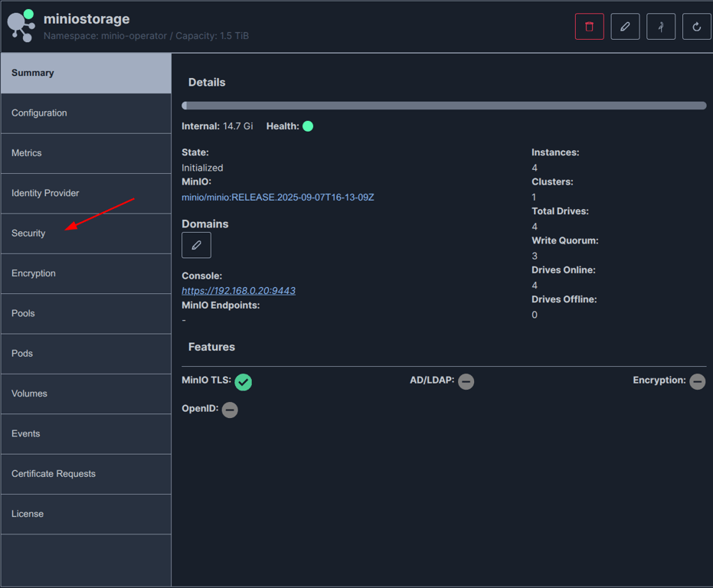Open the management console icon button
This screenshot has height=588, width=713.
click(x=661, y=27)
